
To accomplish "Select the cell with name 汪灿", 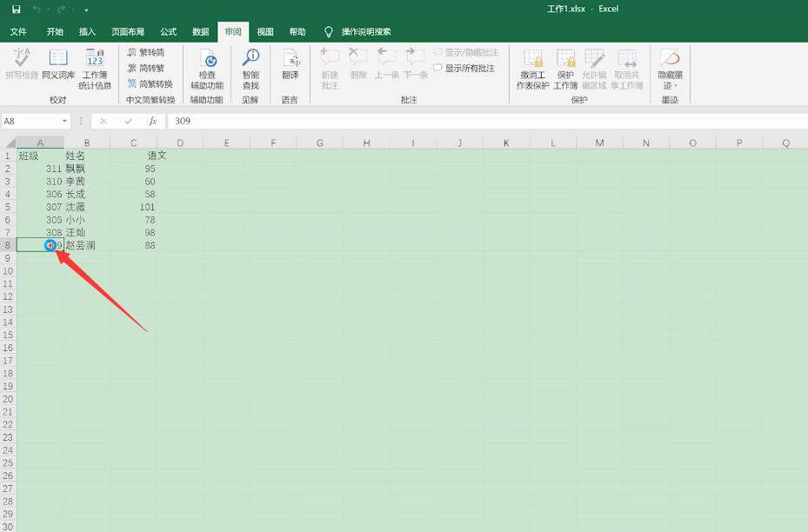I will point(87,232).
